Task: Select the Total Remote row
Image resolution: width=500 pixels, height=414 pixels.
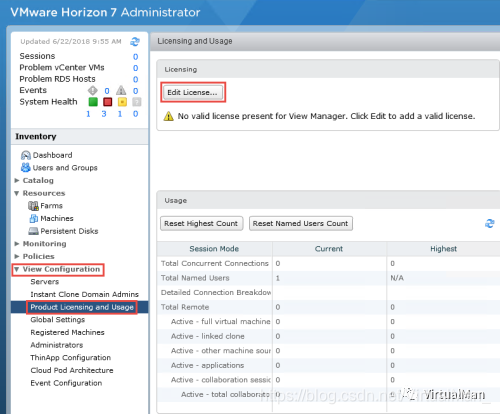Action: [328, 307]
